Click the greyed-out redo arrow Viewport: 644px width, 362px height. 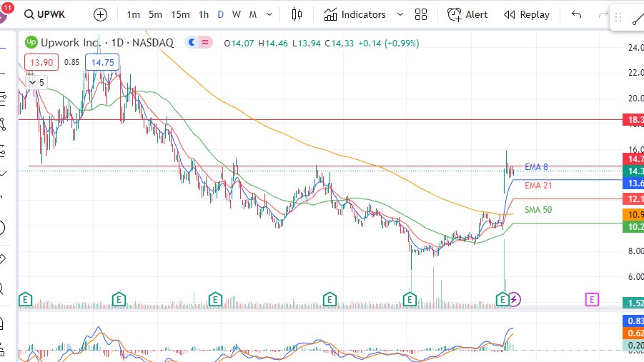(603, 15)
